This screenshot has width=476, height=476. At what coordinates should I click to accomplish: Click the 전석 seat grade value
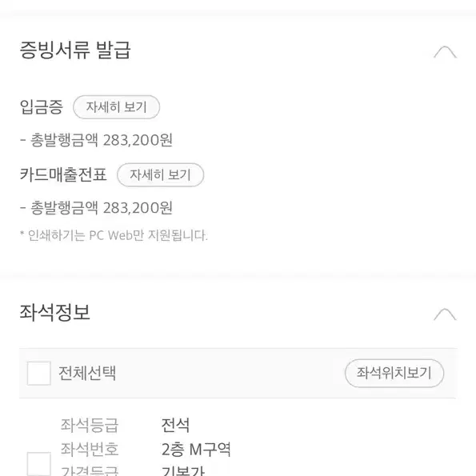click(x=175, y=425)
